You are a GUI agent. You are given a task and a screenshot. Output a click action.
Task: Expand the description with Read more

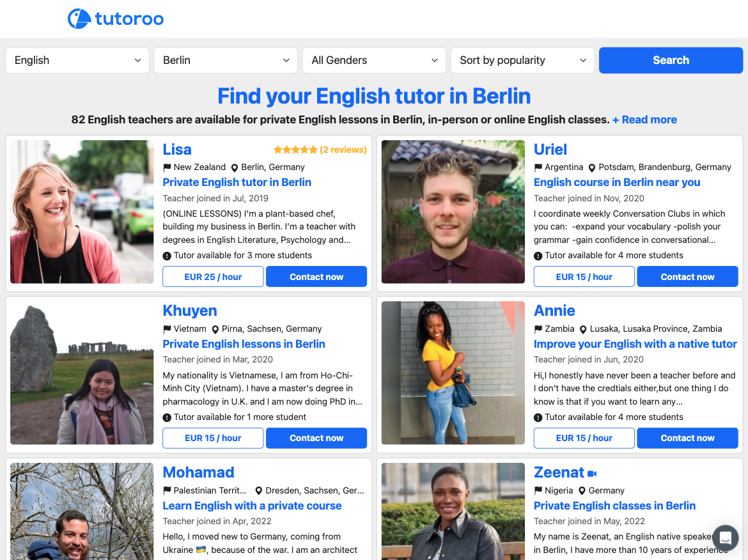coord(644,120)
